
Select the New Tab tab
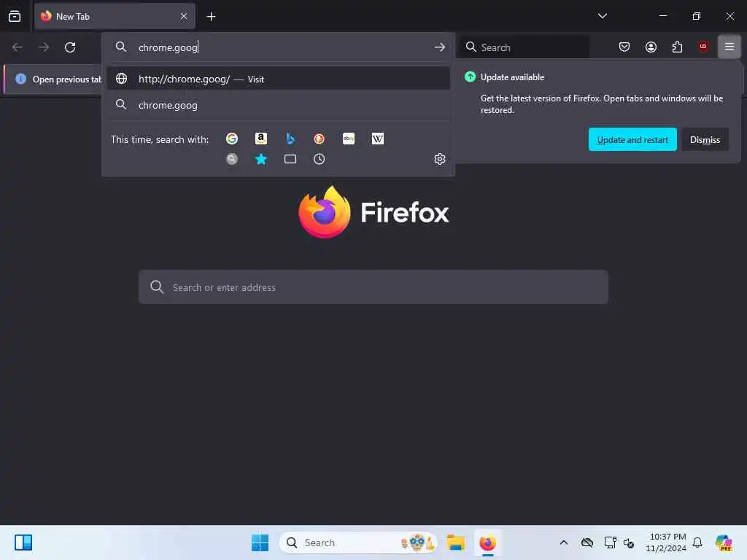(x=115, y=16)
